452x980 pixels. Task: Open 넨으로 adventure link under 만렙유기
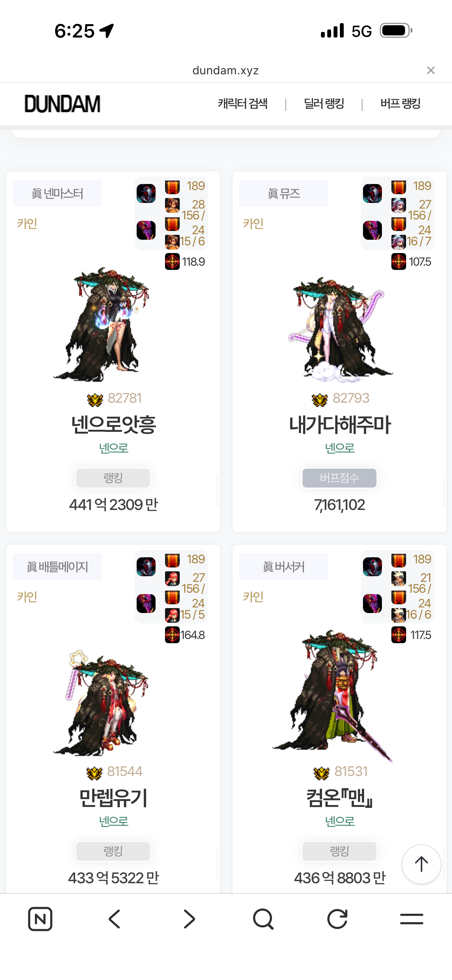114,821
